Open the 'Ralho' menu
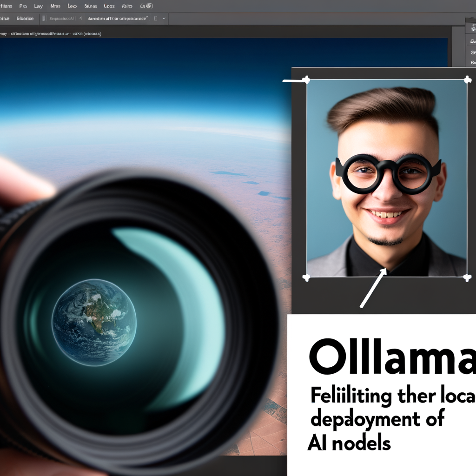 127,6
